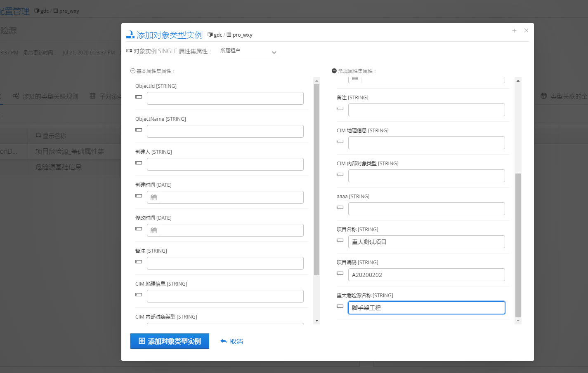Image resolution: width=588 pixels, height=373 pixels.
Task: Click the right panel scrollbar up arrow
Action: (x=518, y=81)
